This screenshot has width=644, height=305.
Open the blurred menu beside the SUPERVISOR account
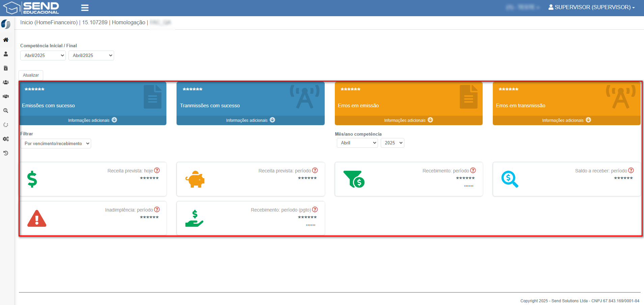(522, 7)
